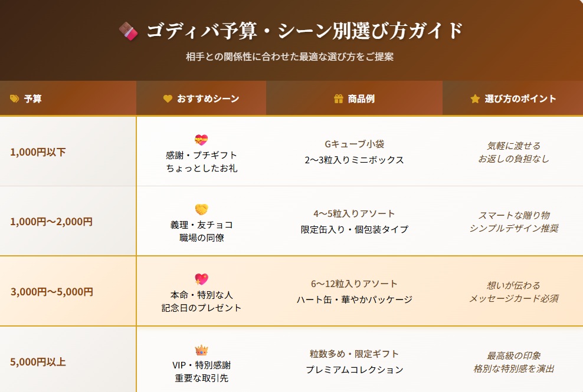The width and height of the screenshot is (583, 392).
Task: Click the ribbon heart emoji above 感謝・プチギフト
Action: tap(201, 140)
